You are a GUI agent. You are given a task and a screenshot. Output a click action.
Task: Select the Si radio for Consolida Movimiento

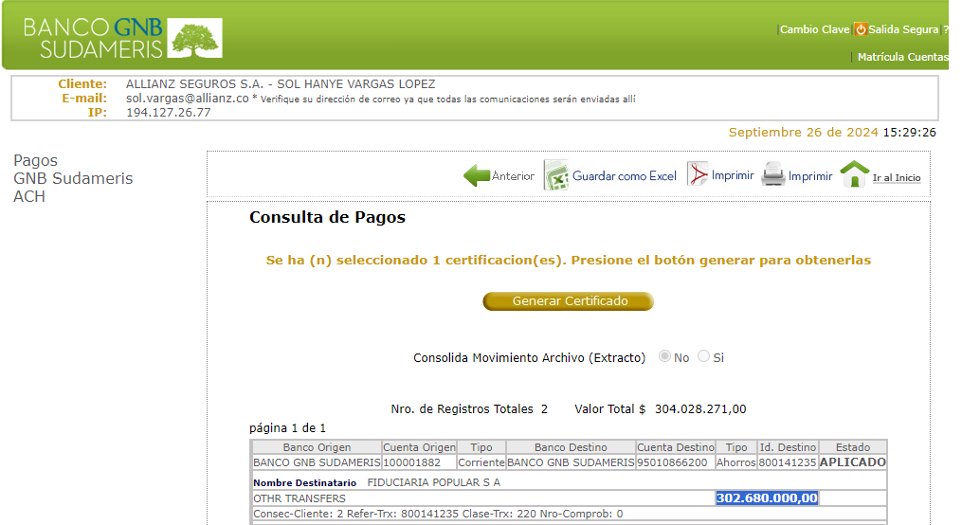[704, 356]
